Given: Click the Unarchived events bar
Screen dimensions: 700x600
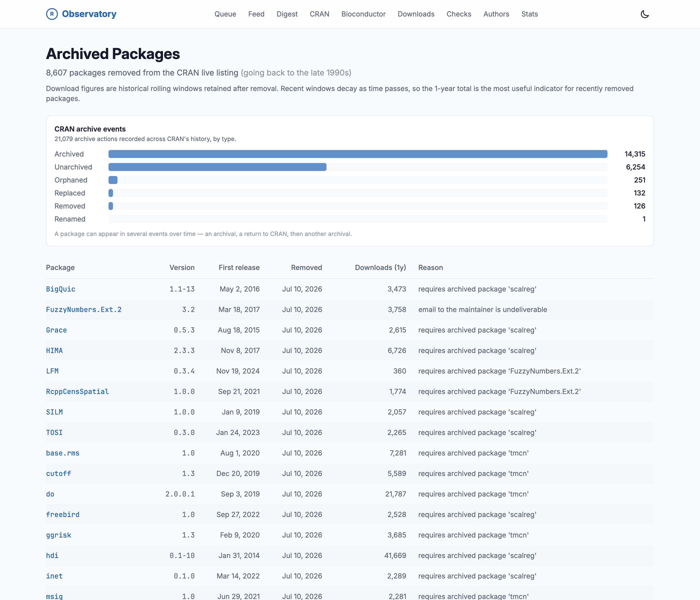Looking at the screenshot, I should (217, 167).
